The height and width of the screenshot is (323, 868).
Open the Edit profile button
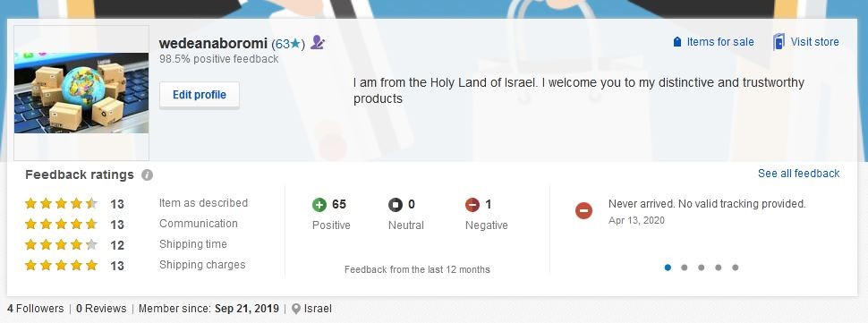200,95
